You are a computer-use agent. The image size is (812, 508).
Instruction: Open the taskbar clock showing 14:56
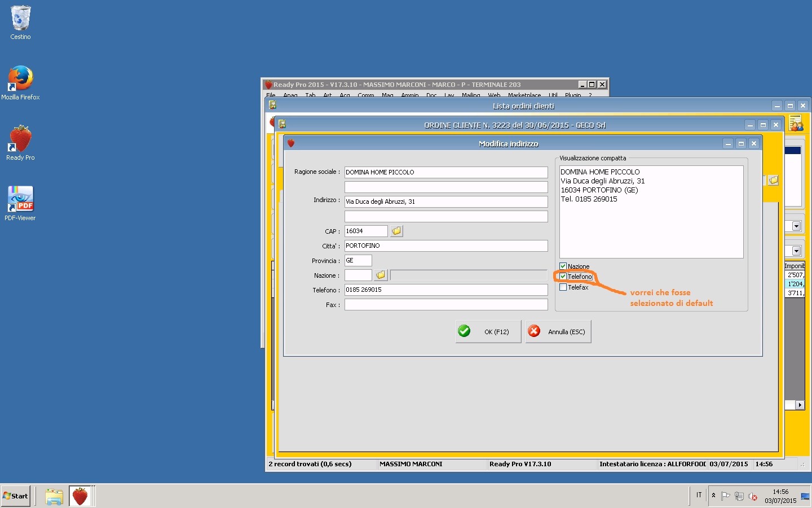(x=780, y=496)
